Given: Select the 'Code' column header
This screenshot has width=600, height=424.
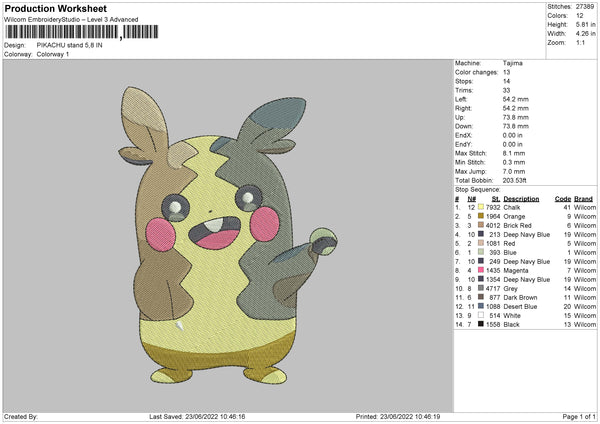Looking at the screenshot, I should point(562,199).
